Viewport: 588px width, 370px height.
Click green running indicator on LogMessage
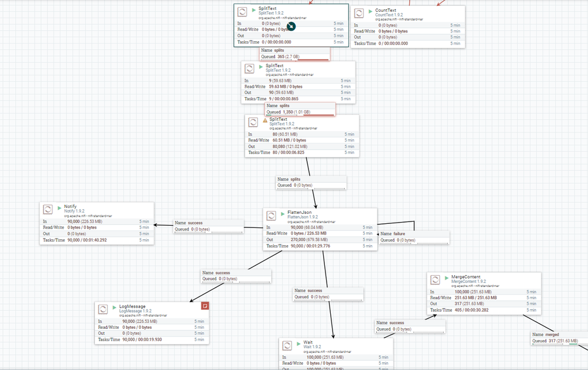114,308
